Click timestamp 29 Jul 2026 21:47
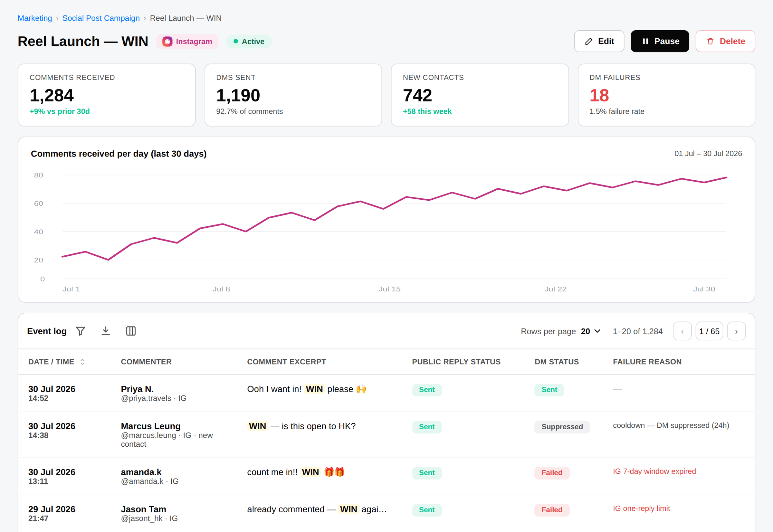 [52, 513]
